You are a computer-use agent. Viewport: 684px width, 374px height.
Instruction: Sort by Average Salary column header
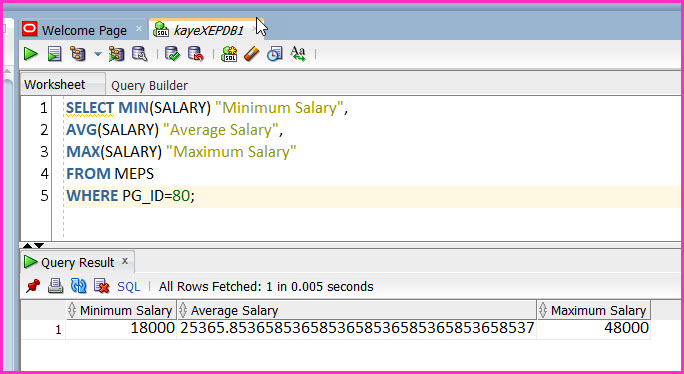[x=357, y=310]
